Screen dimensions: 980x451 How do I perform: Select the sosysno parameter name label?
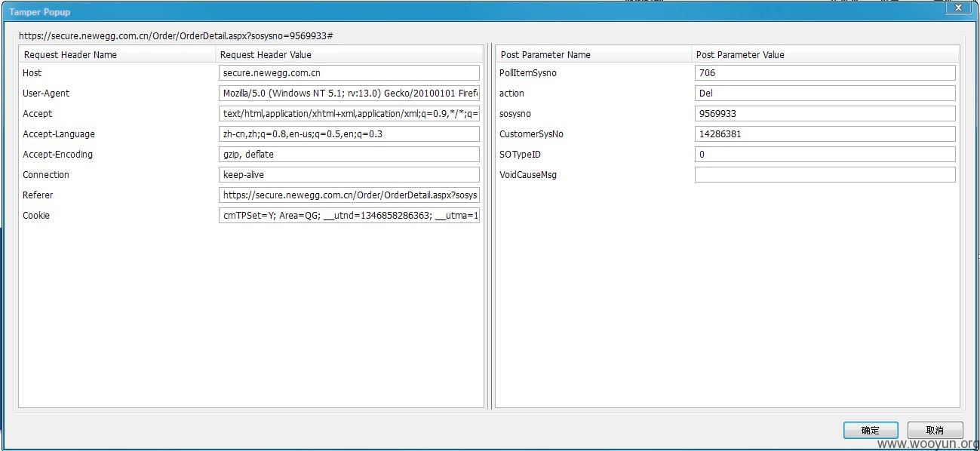pyautogui.click(x=515, y=114)
